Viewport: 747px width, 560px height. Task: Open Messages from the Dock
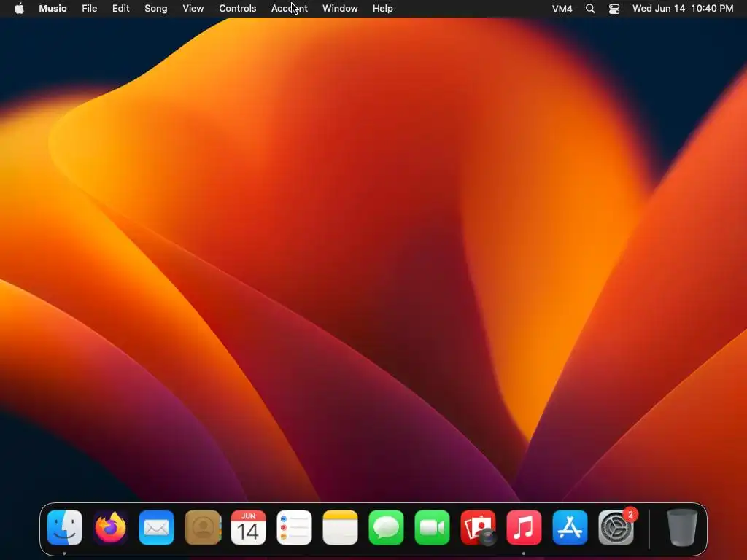(x=386, y=528)
